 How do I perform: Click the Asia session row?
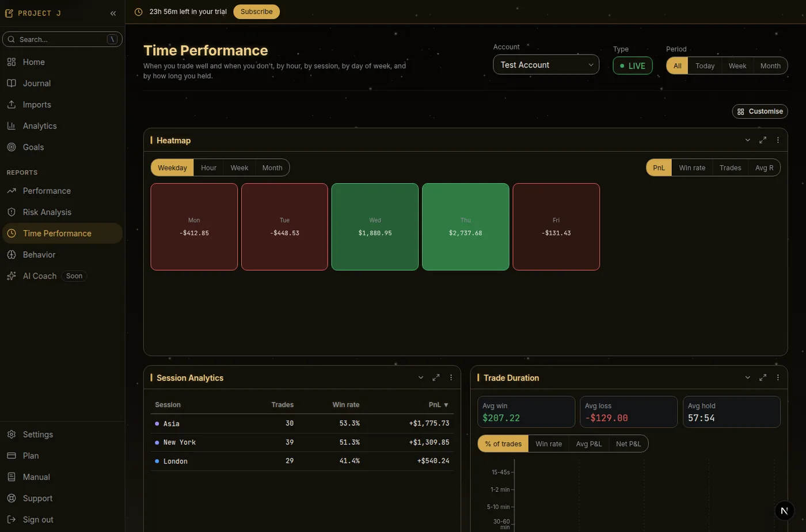[x=302, y=423]
